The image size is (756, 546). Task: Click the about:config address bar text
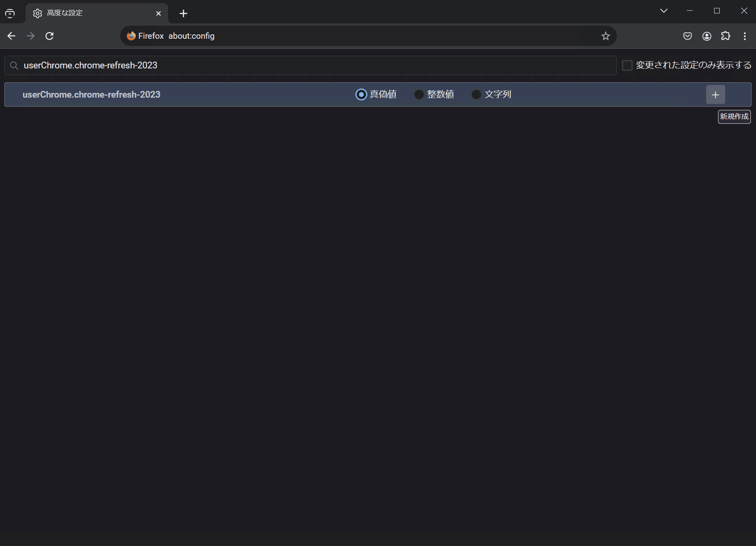tap(191, 36)
